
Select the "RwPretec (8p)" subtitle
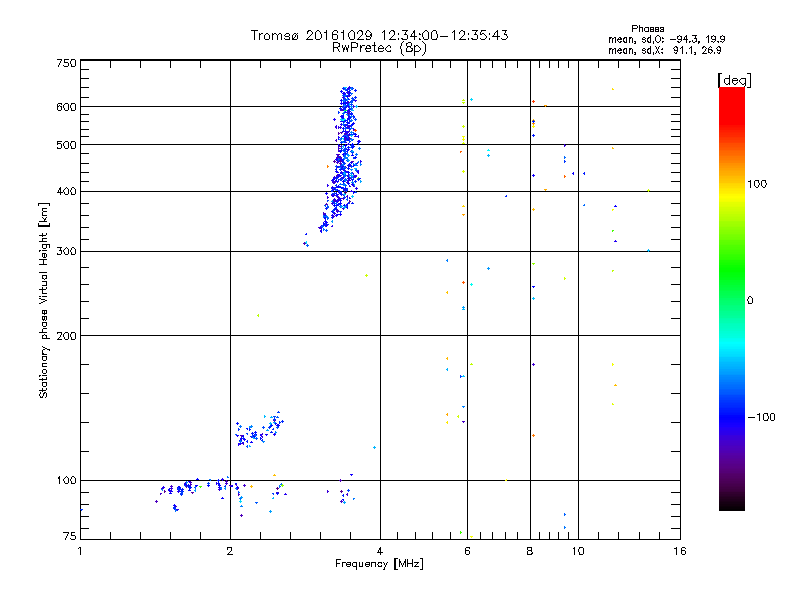[x=379, y=48]
